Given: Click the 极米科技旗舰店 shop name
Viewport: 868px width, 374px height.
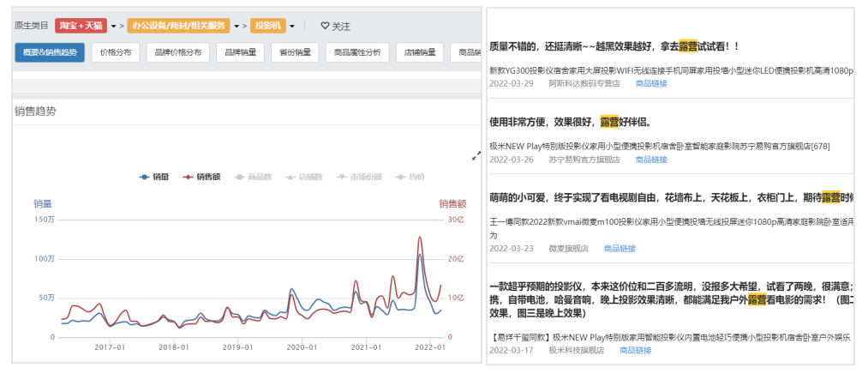Looking at the screenshot, I should pos(577,350).
